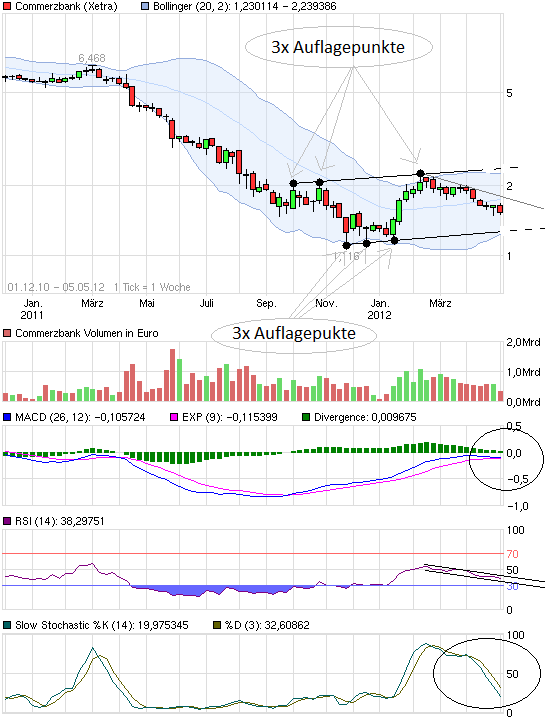Click the 6,468 high price label
This screenshot has height=722, width=545.
92,58
